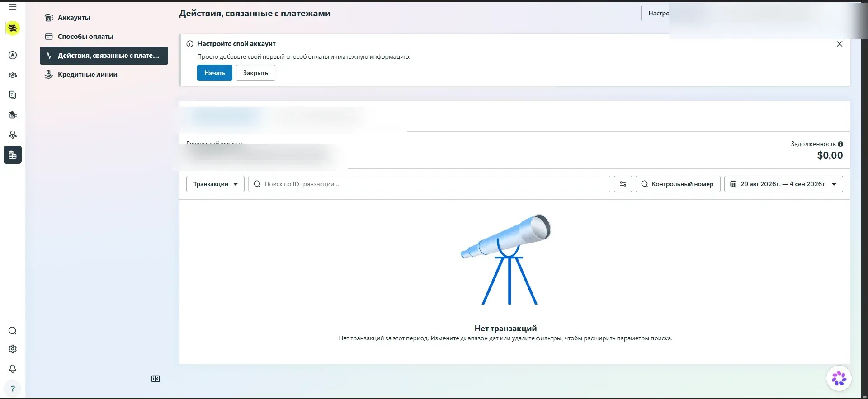The width and height of the screenshot is (868, 399).
Task: Go to Способы оплаты section
Action: coord(104,37)
